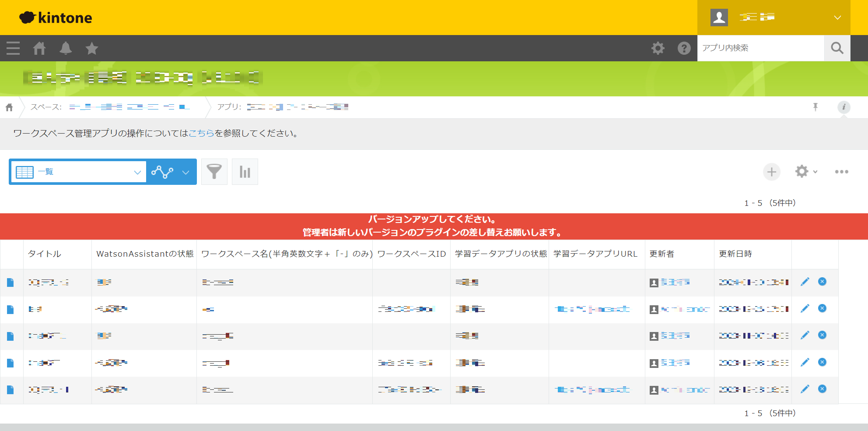Screen dimensions: 868x431
Task: Sort by the 更新日時 column header
Action: (x=735, y=254)
